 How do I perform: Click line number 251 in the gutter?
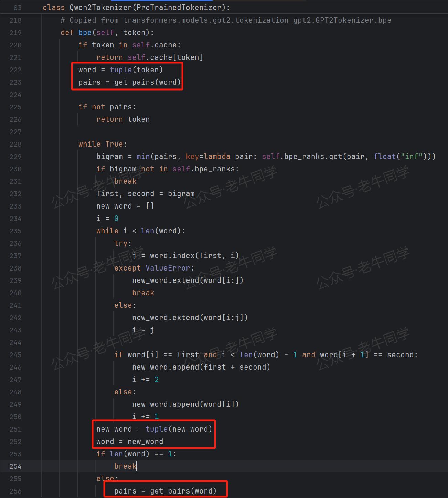[x=15, y=429]
